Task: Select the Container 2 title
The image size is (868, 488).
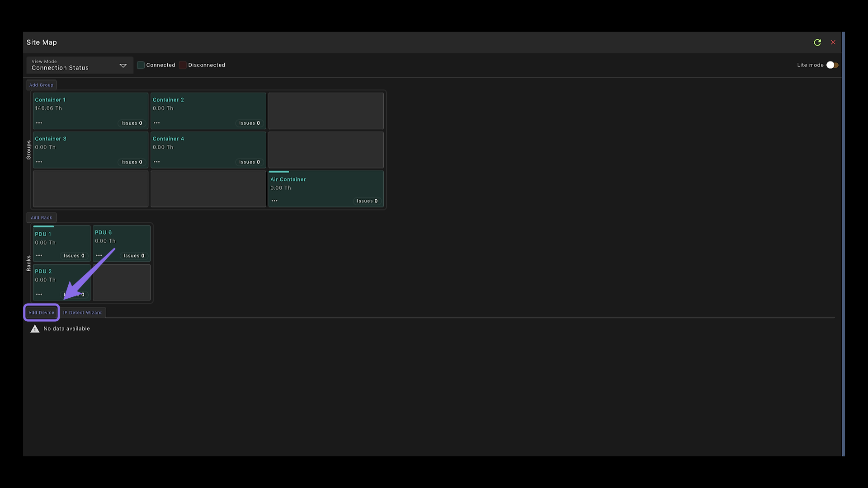Action: click(x=168, y=100)
